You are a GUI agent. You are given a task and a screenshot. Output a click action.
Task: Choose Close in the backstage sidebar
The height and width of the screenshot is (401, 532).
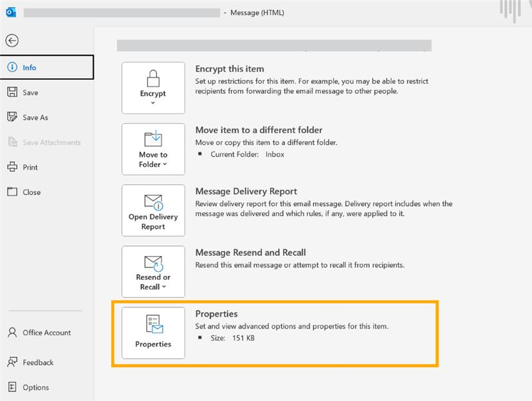click(x=47, y=192)
